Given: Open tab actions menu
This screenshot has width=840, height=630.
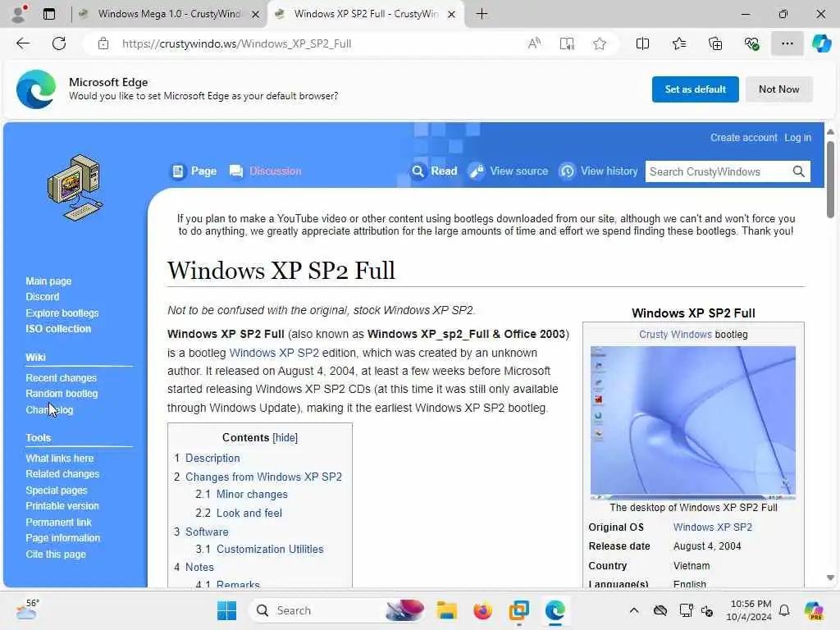Looking at the screenshot, I should (49, 14).
